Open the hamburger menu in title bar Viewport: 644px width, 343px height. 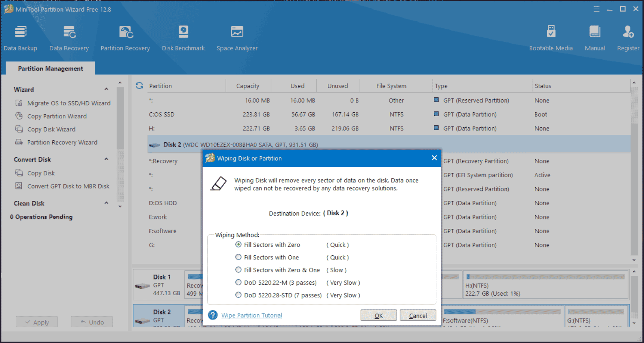597,9
